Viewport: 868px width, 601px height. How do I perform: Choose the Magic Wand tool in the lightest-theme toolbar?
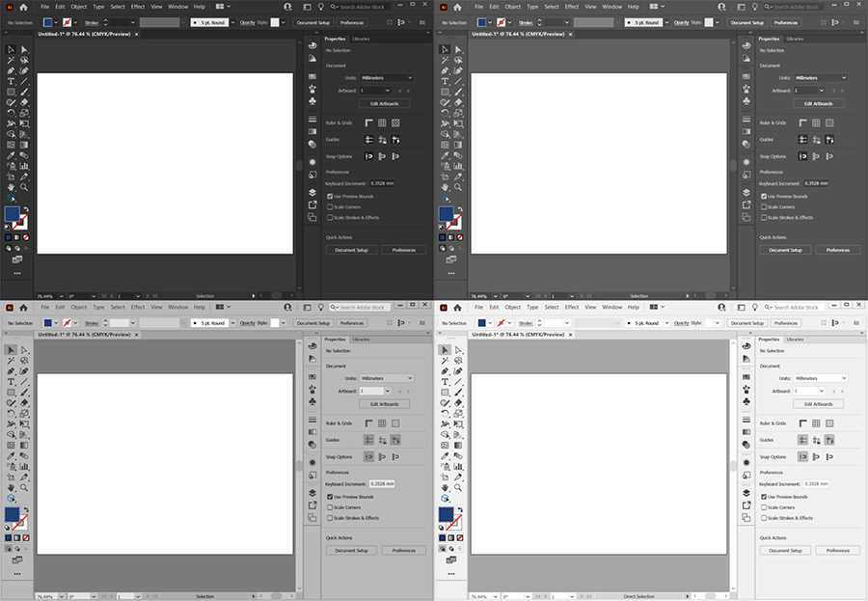coord(446,360)
